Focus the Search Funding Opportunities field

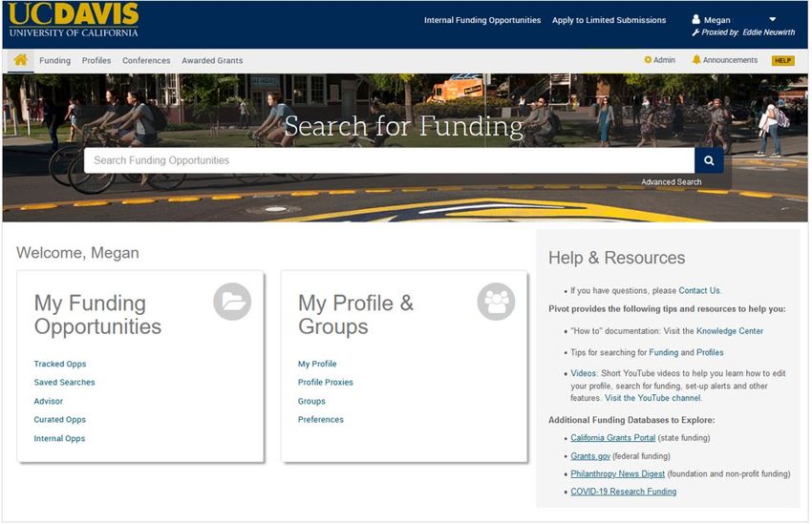coord(390,161)
